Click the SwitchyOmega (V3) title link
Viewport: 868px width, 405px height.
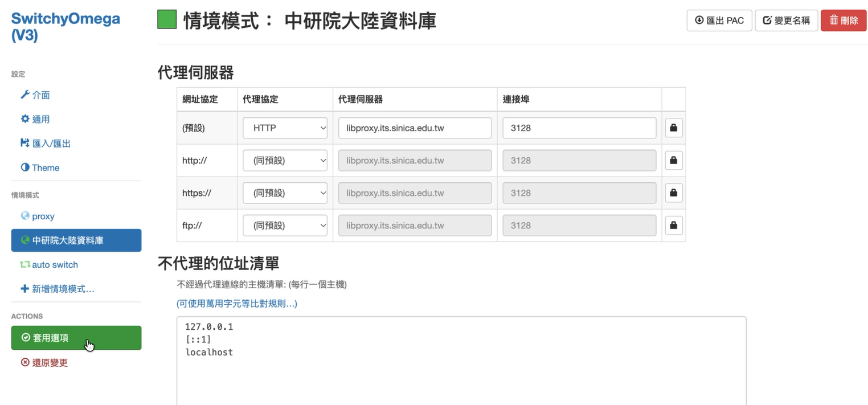click(x=65, y=27)
